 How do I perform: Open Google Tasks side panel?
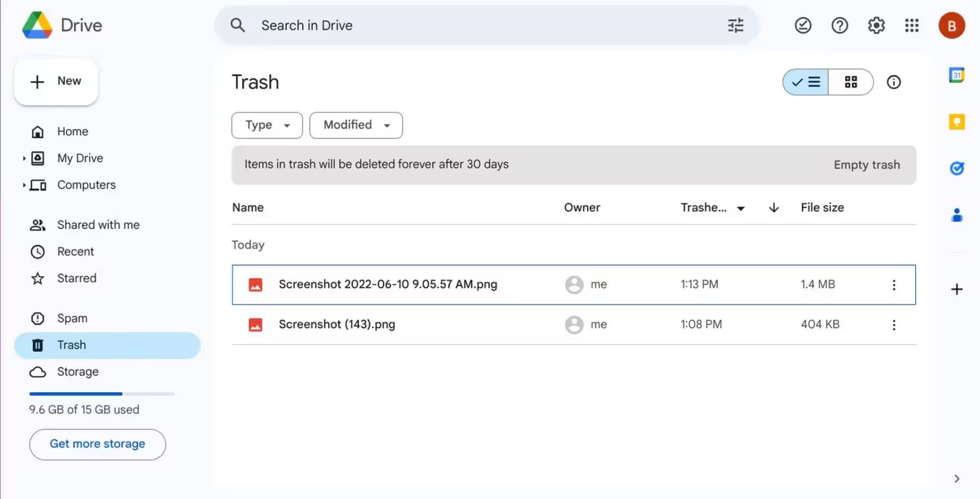click(957, 168)
